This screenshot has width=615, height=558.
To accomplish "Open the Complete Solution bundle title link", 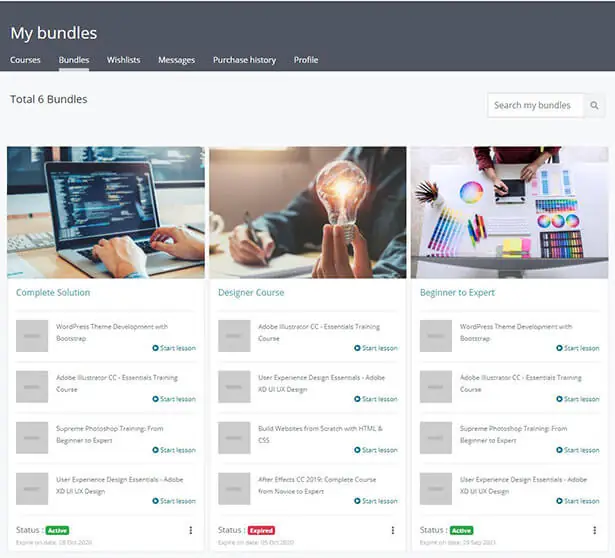I will click(x=53, y=293).
